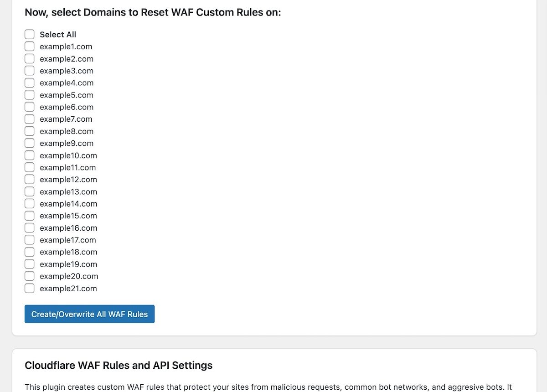547x392 pixels.
Task: Check the example1.com checkbox
Action: click(29, 46)
